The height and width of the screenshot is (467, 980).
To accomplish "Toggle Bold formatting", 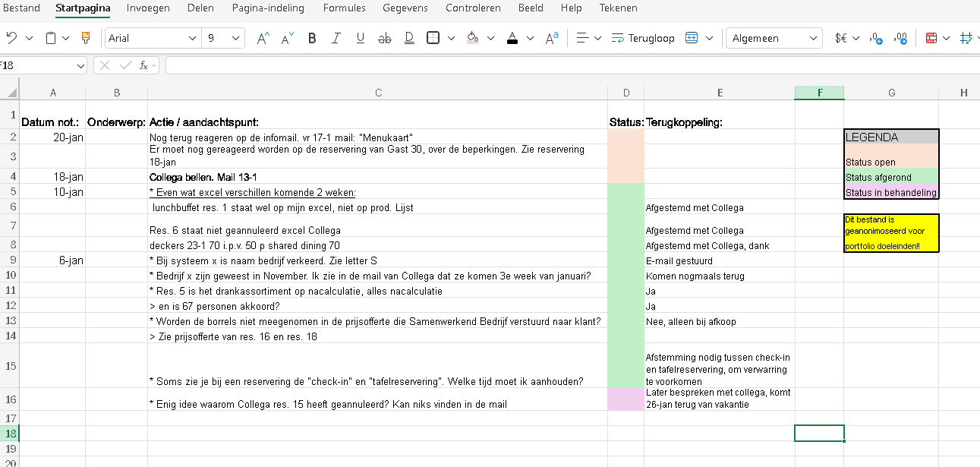I will 312,38.
